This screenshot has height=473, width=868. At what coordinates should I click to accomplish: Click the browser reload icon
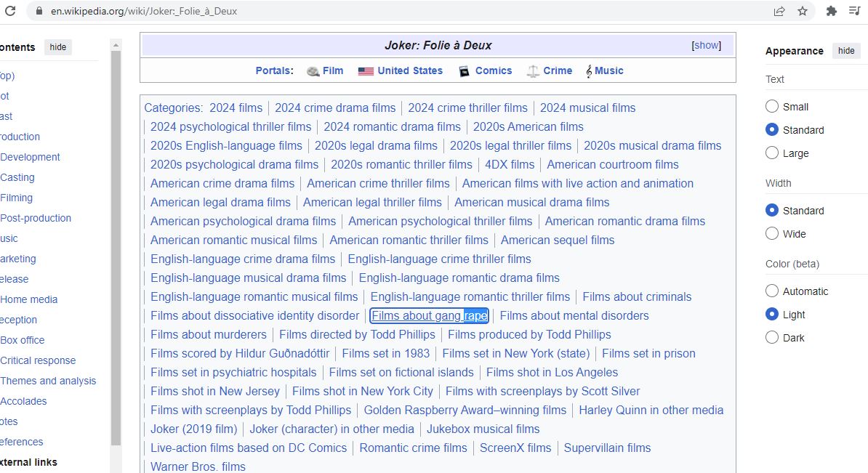(x=10, y=11)
